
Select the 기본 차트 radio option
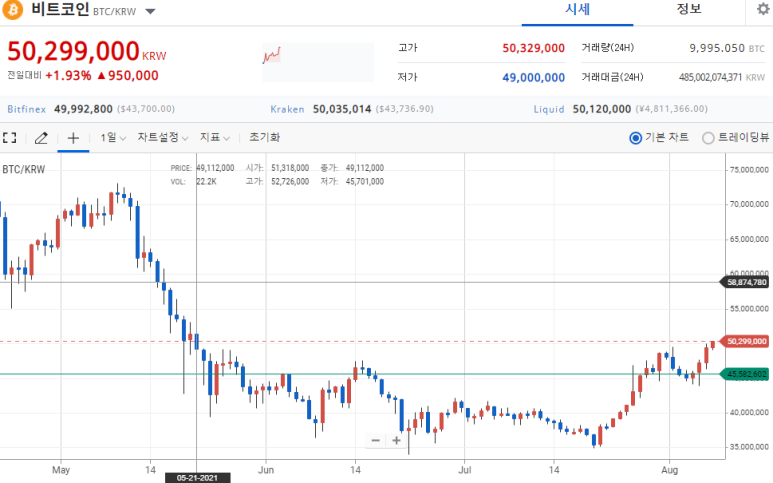click(x=659, y=138)
